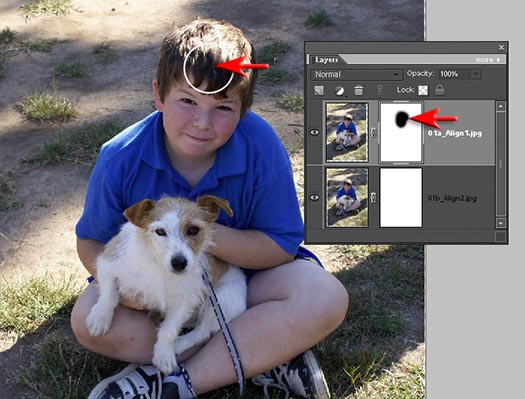Click mask link icon on 01b_Align2.jpg layer

(373, 197)
